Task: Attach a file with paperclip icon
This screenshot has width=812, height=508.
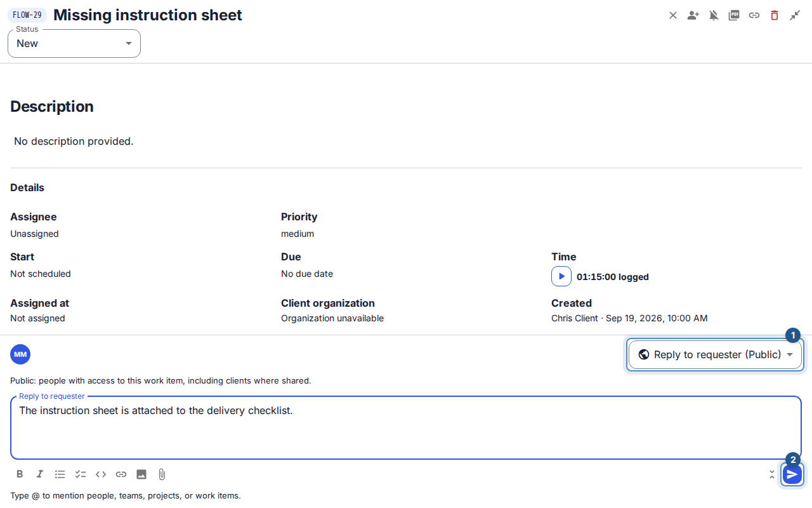Action: point(162,474)
